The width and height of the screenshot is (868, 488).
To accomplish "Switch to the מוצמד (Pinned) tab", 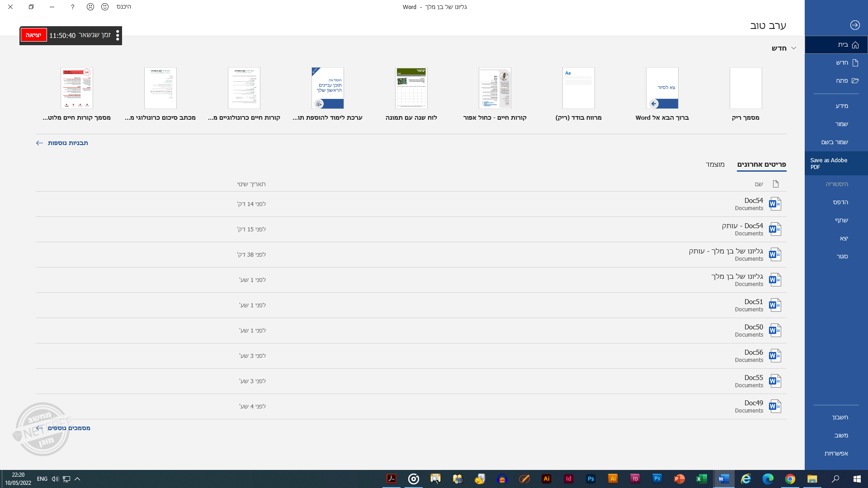I will coord(715,164).
